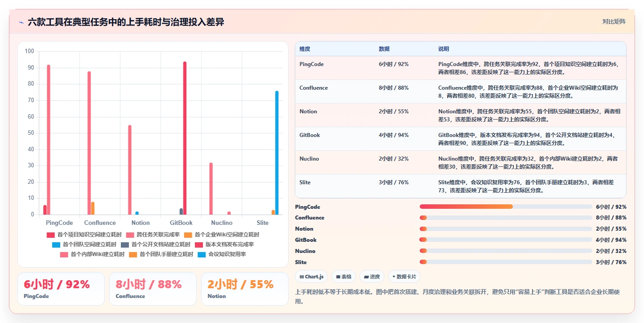The image size is (644, 323).
Task: Toggle the 首个团队空间建立耗时 legend entry
Action: click(x=84, y=244)
